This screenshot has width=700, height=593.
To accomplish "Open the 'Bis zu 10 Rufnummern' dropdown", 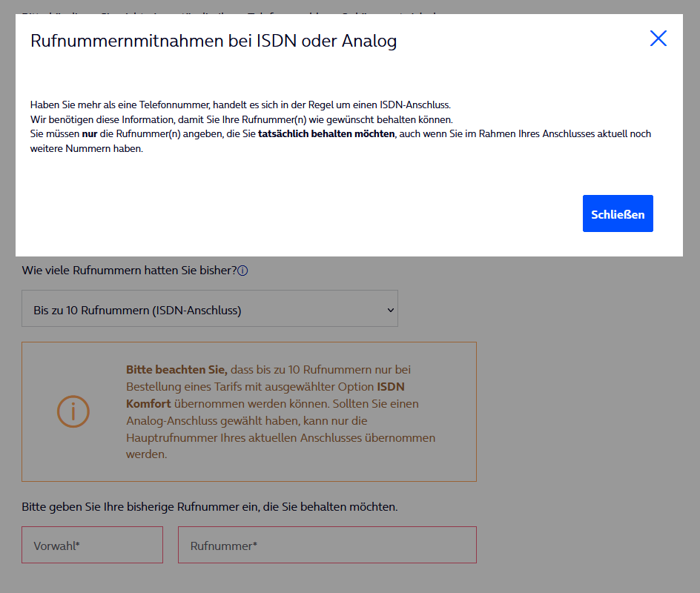I will tap(209, 308).
